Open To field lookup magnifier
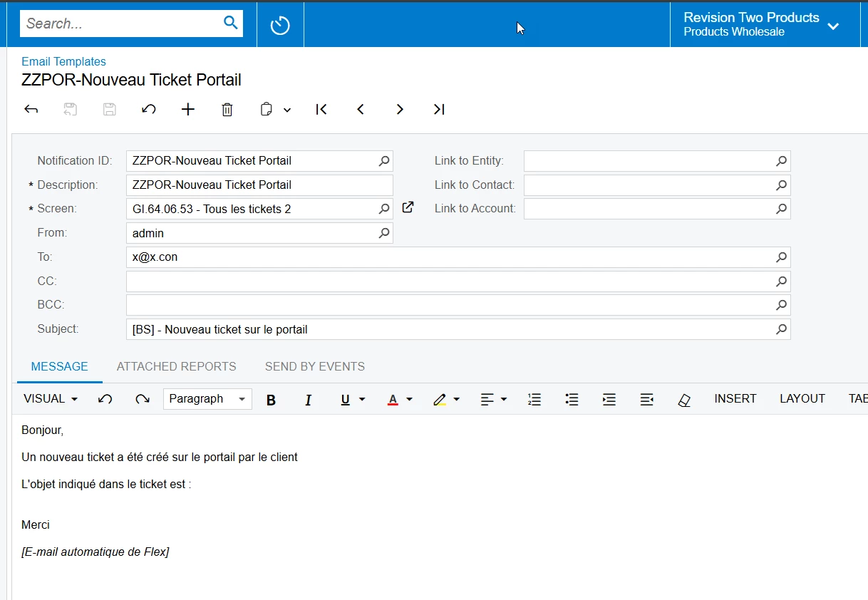The width and height of the screenshot is (868, 600). pos(782,257)
